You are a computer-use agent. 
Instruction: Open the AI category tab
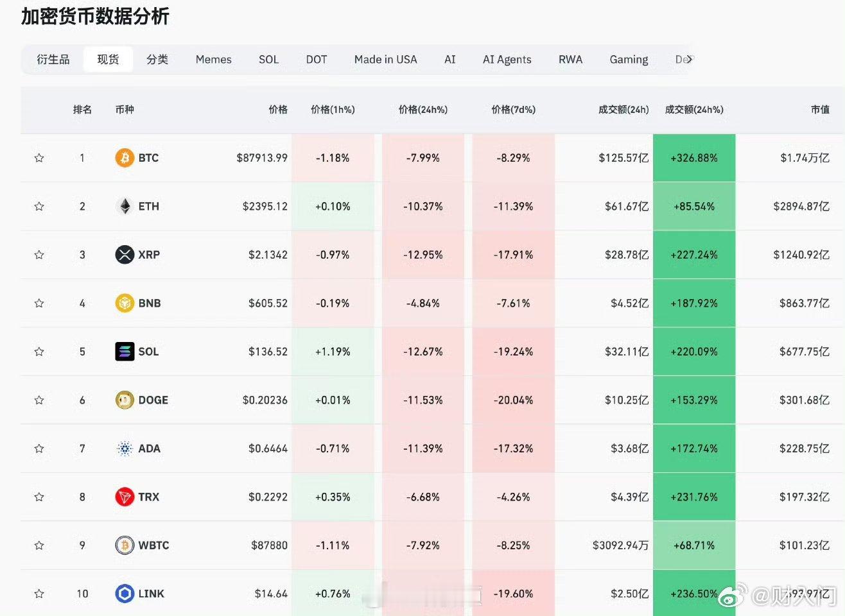point(450,60)
